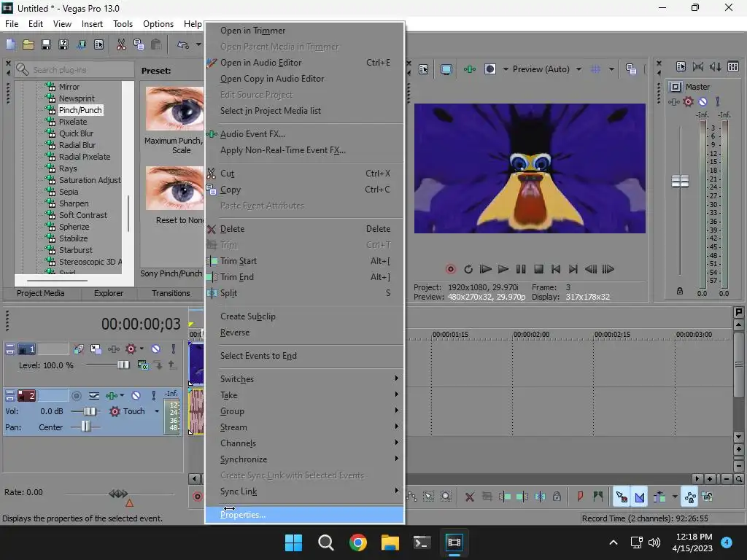747x560 pixels.
Task: Click the Undo arrow icon
Action: (183, 44)
